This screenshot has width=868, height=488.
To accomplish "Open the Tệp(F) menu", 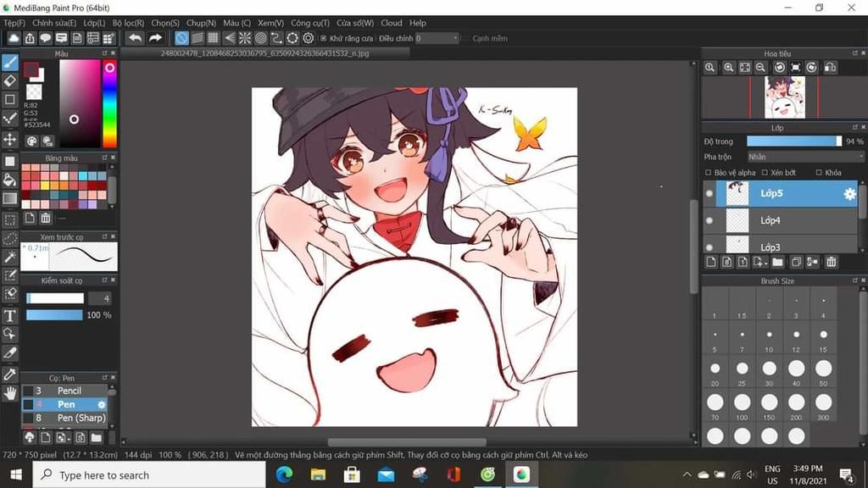I will coord(14,23).
